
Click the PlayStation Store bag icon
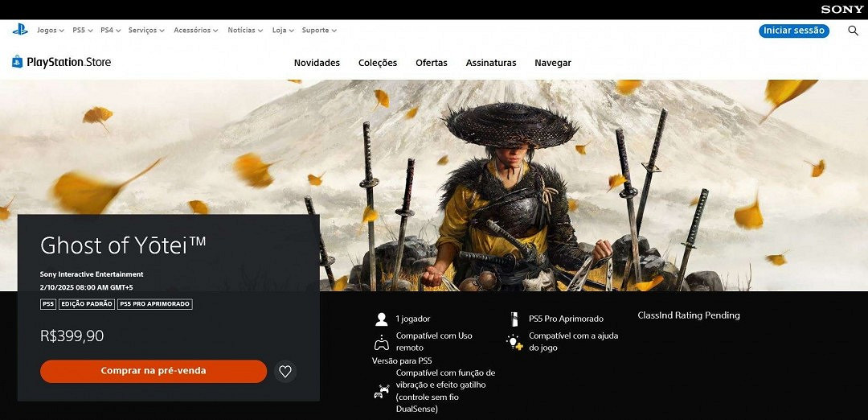pyautogui.click(x=17, y=62)
